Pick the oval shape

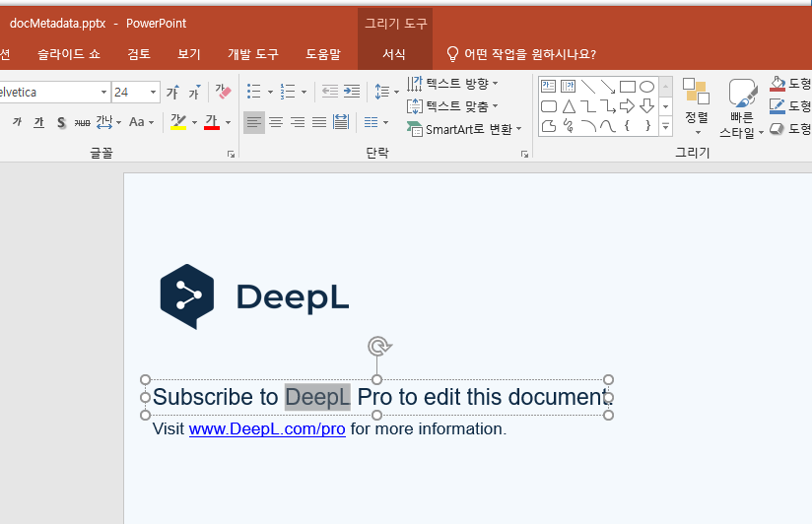(x=646, y=87)
